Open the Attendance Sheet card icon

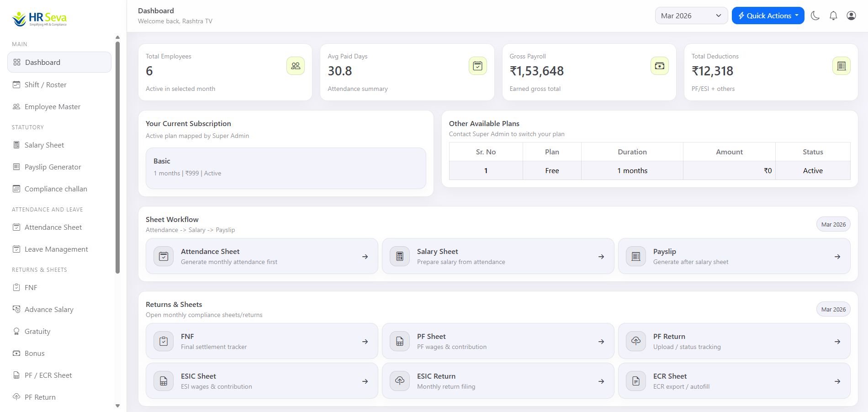click(163, 256)
